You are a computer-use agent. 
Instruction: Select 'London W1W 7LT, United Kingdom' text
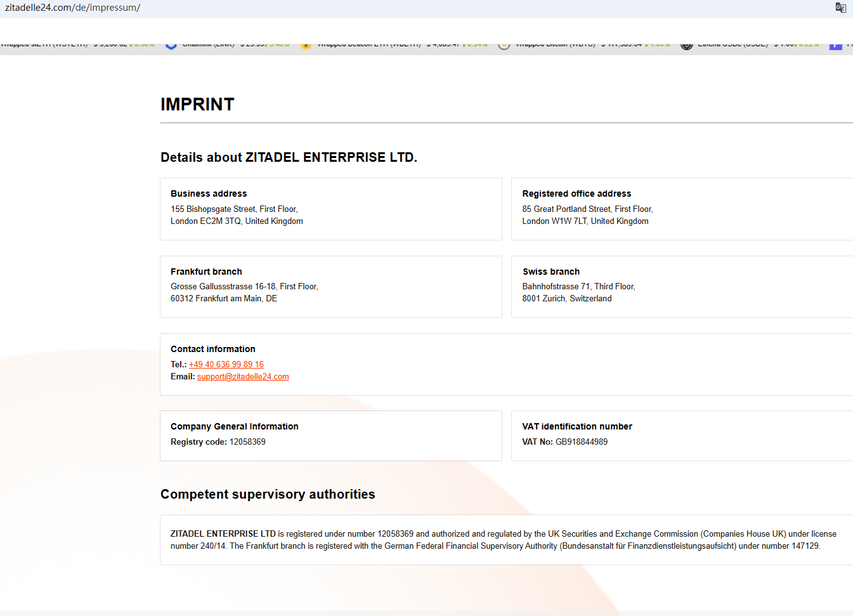(585, 221)
